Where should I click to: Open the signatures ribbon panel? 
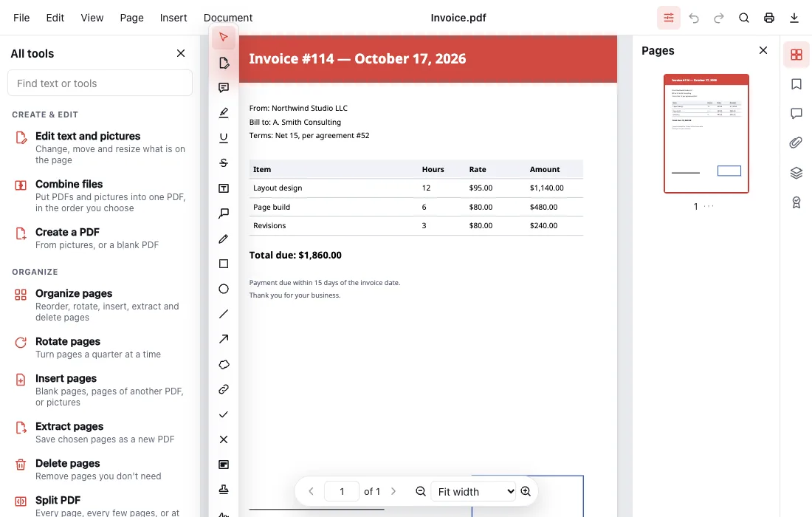tap(796, 202)
